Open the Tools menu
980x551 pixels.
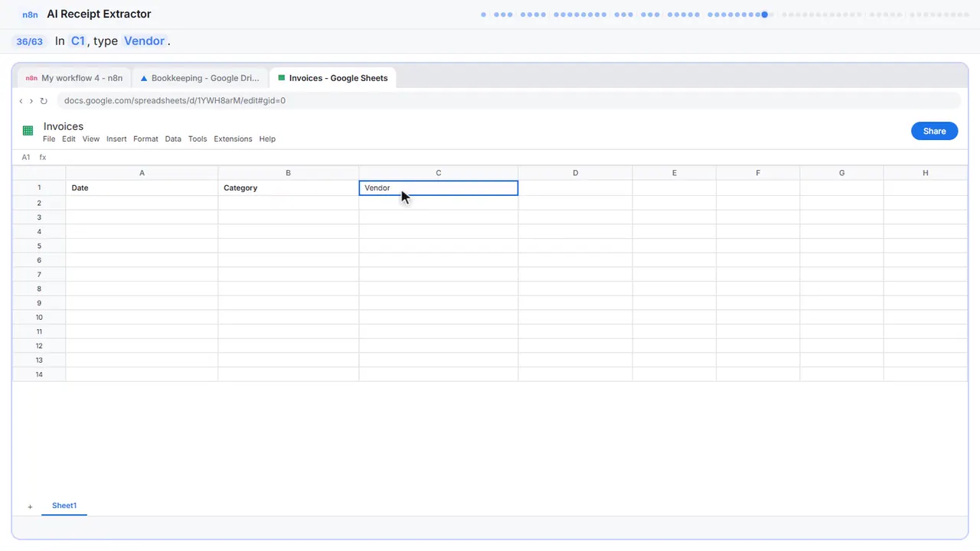198,139
